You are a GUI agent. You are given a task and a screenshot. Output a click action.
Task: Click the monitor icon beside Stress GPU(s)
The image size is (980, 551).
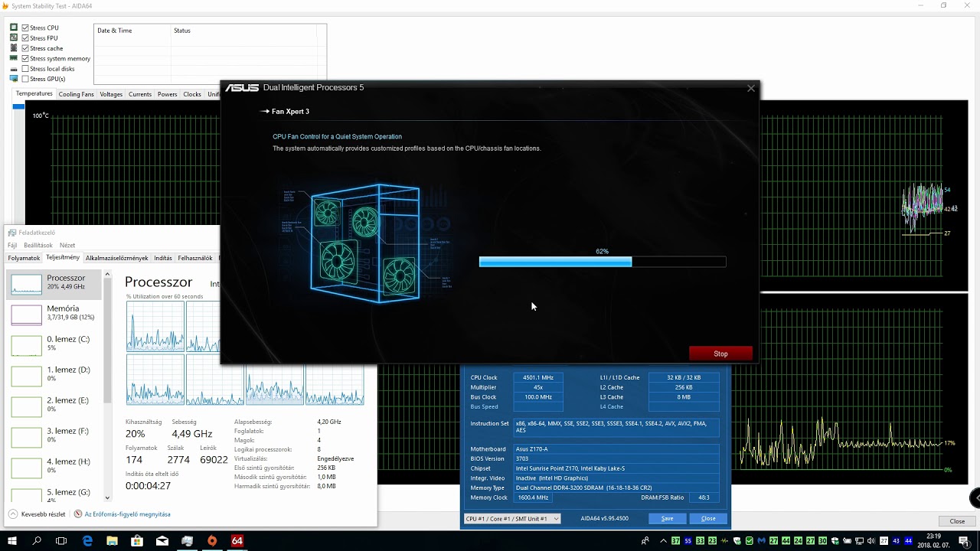click(14, 79)
